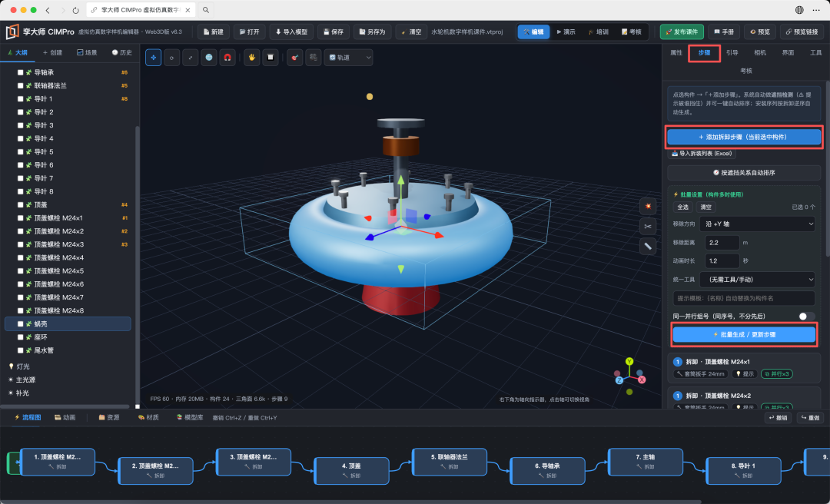Click the browser reload icon

(75, 10)
